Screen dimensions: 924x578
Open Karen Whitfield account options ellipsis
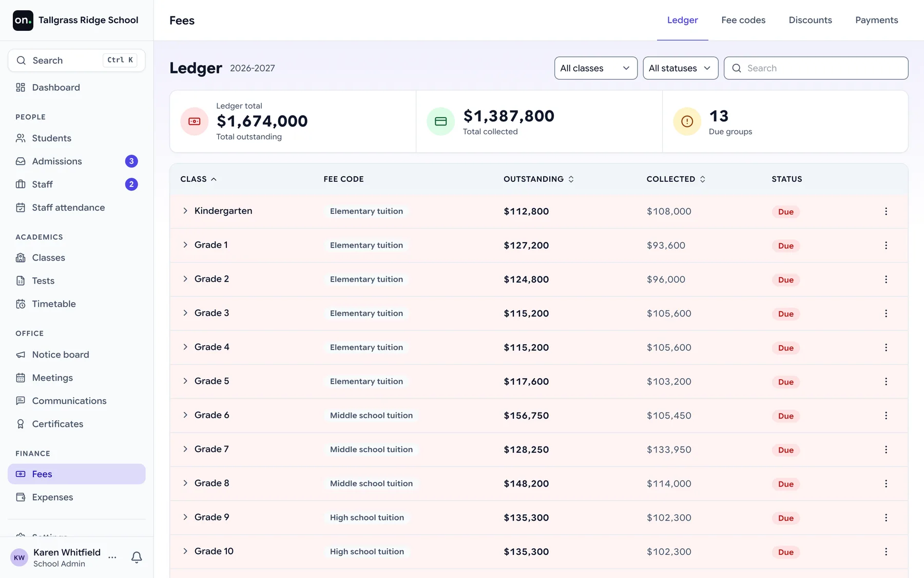coord(112,557)
